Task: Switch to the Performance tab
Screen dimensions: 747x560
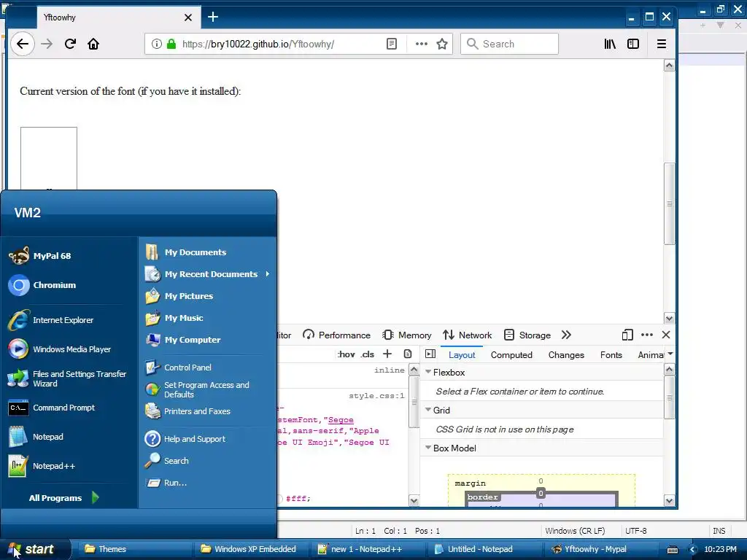Action: [x=336, y=335]
